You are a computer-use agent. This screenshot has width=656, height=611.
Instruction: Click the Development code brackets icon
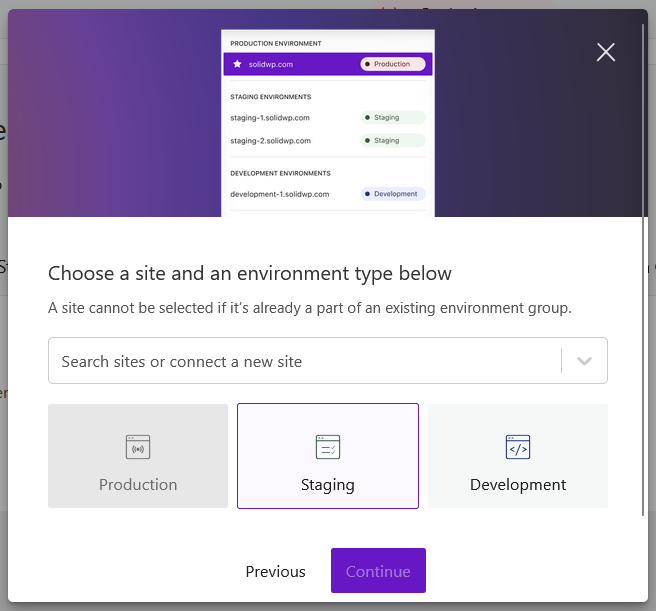[x=518, y=447]
